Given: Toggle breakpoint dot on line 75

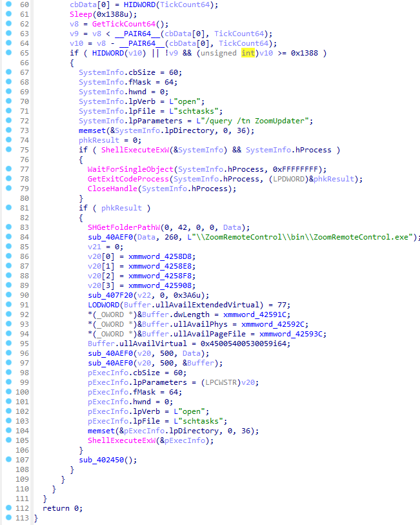Looking at the screenshot, I should 6,150.
